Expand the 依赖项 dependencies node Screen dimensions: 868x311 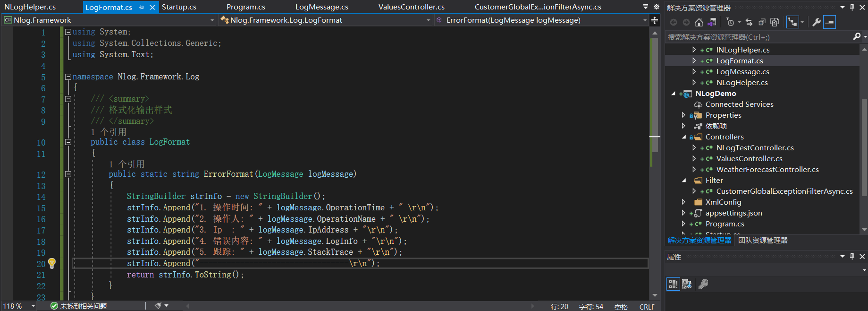click(x=683, y=126)
